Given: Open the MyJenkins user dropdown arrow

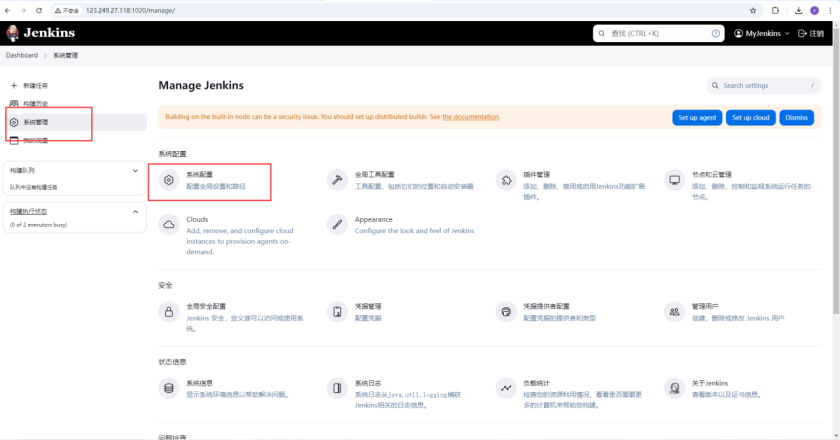Looking at the screenshot, I should pyautogui.click(x=787, y=33).
